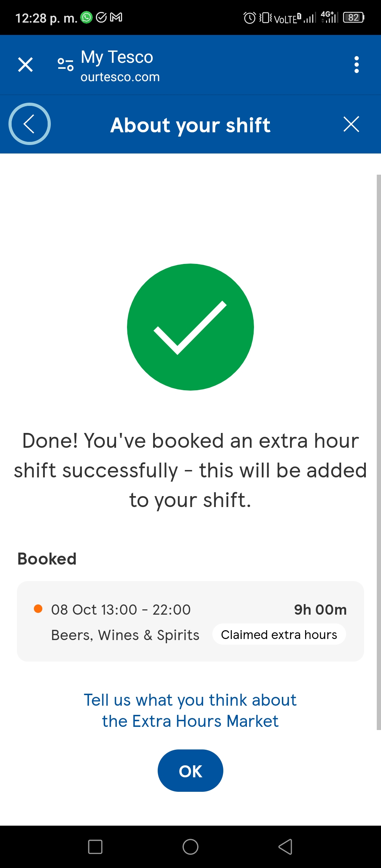Close the browser tab with the X icon

coord(25,65)
